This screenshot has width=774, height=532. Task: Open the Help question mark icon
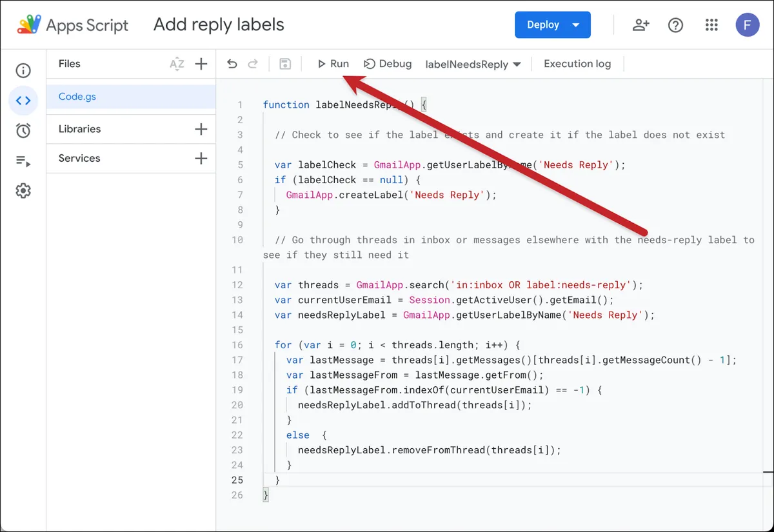(x=675, y=25)
